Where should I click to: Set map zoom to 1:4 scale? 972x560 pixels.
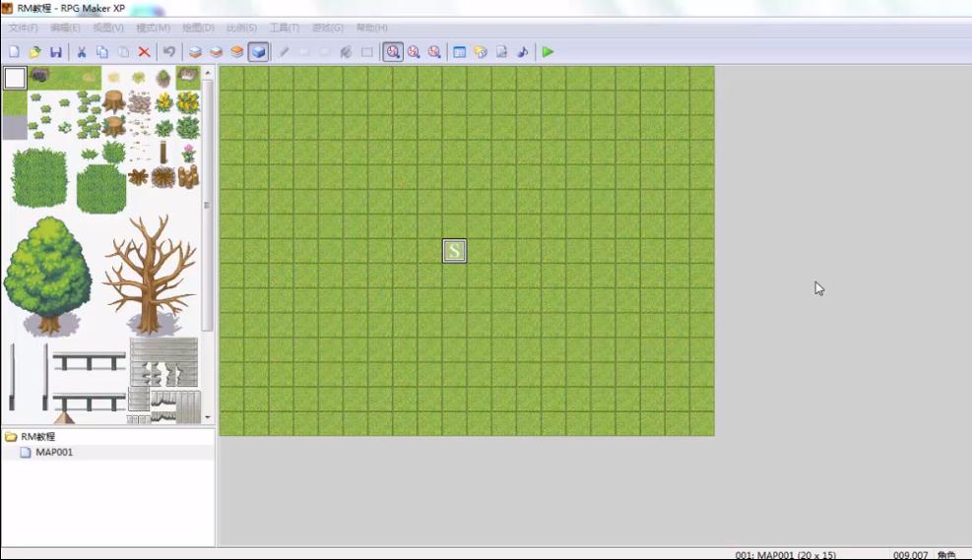point(434,52)
